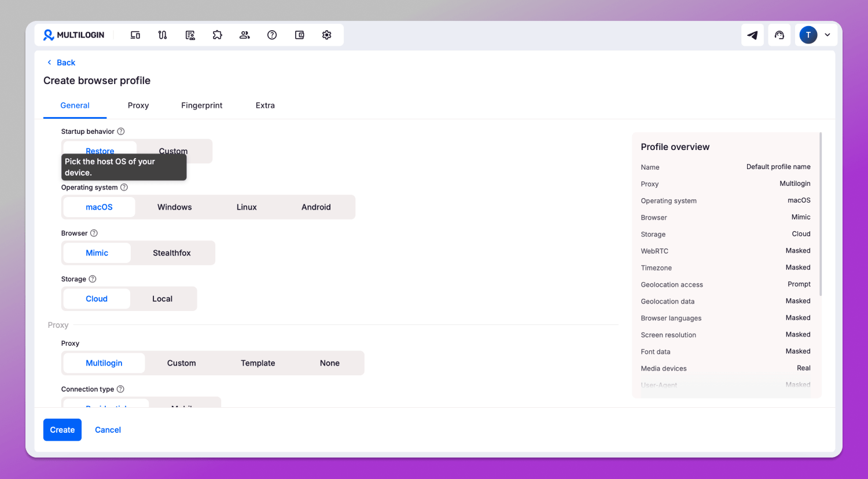Open the settings gear icon
This screenshot has width=868, height=479.
click(327, 35)
